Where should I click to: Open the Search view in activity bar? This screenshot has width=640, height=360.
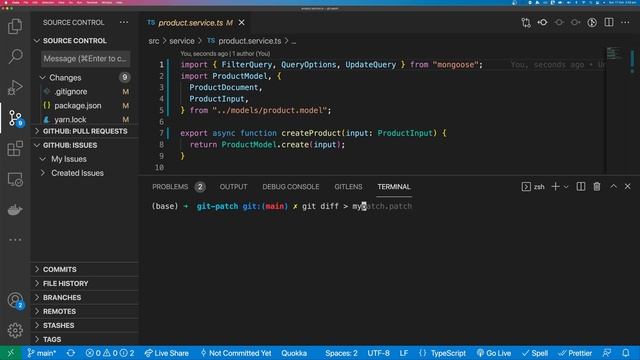[15, 56]
